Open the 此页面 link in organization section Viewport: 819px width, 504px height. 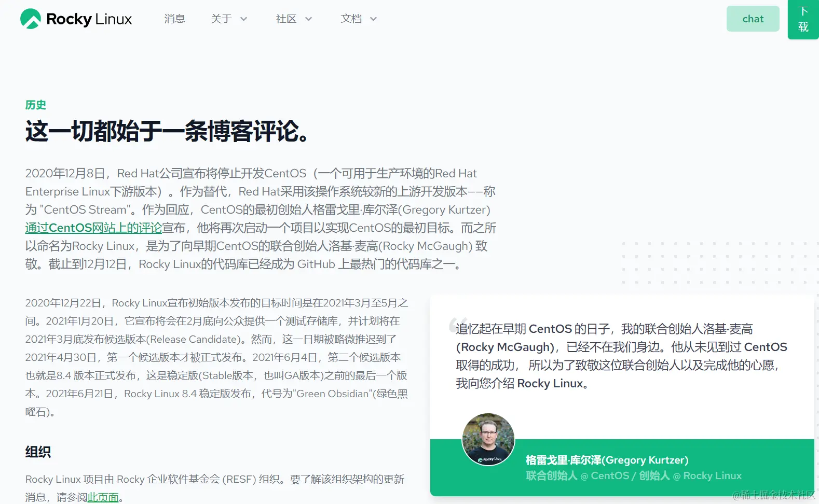point(103,497)
